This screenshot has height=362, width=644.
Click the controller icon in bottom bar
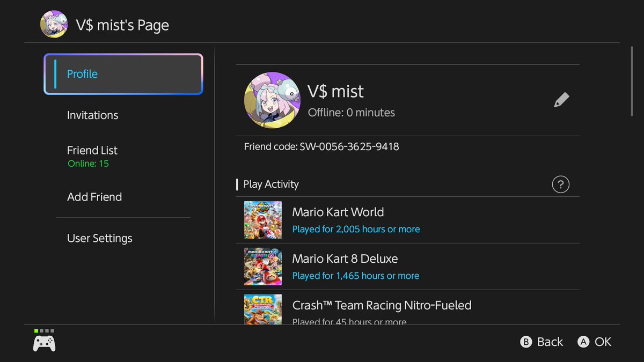pyautogui.click(x=44, y=343)
